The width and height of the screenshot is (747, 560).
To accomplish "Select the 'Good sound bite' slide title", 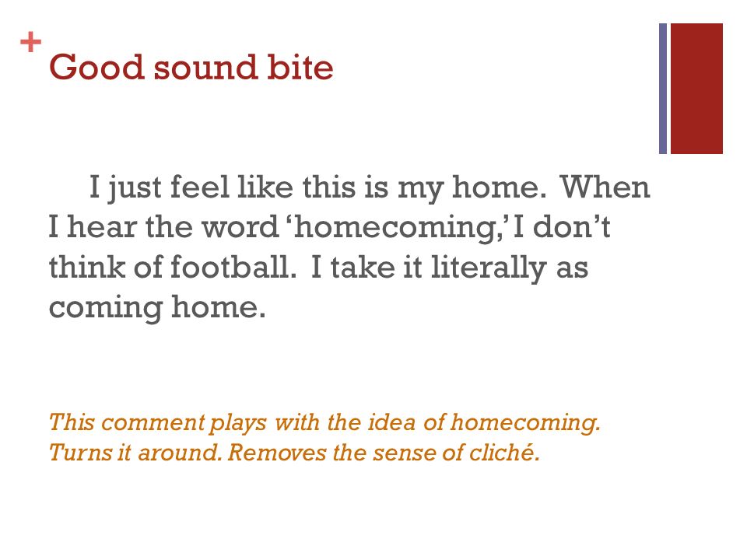I will 191,67.
